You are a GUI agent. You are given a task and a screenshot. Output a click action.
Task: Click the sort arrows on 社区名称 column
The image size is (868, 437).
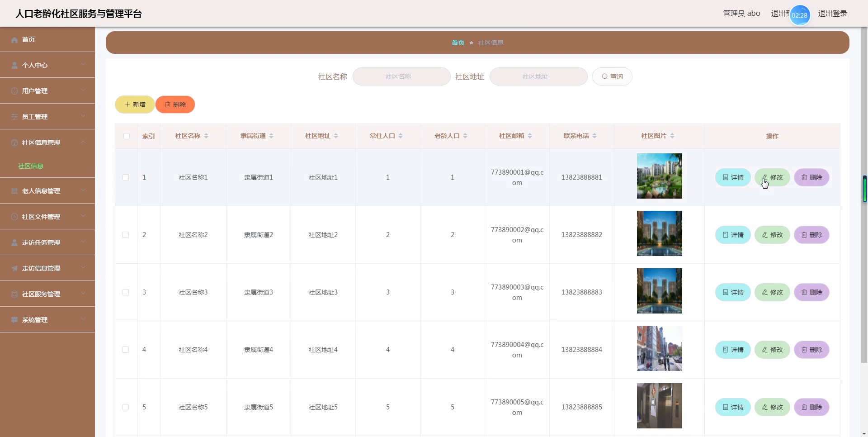click(206, 136)
